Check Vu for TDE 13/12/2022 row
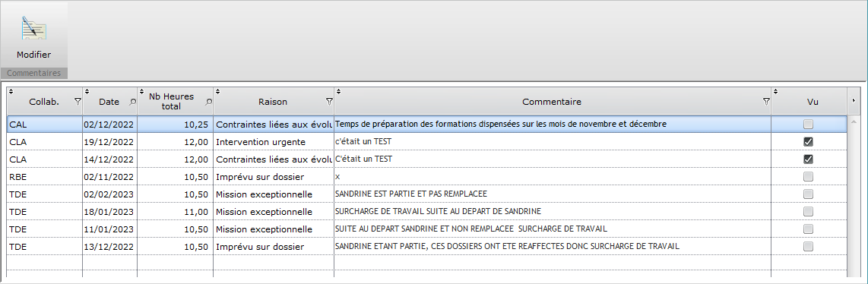Screen dimensions: 868x284 point(808,247)
